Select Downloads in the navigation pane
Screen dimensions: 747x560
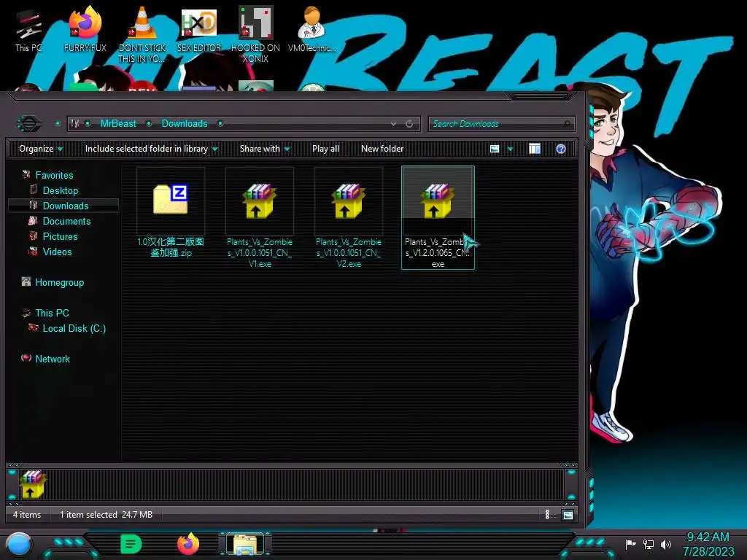point(63,206)
